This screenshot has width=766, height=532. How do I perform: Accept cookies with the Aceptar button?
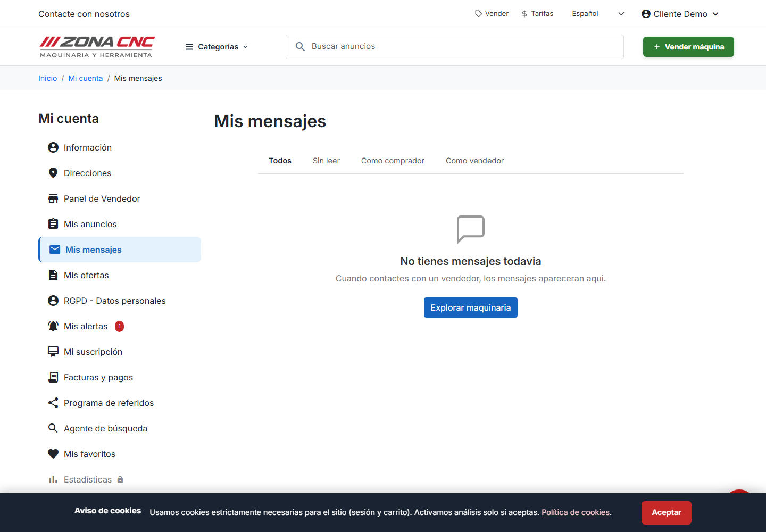tap(667, 512)
